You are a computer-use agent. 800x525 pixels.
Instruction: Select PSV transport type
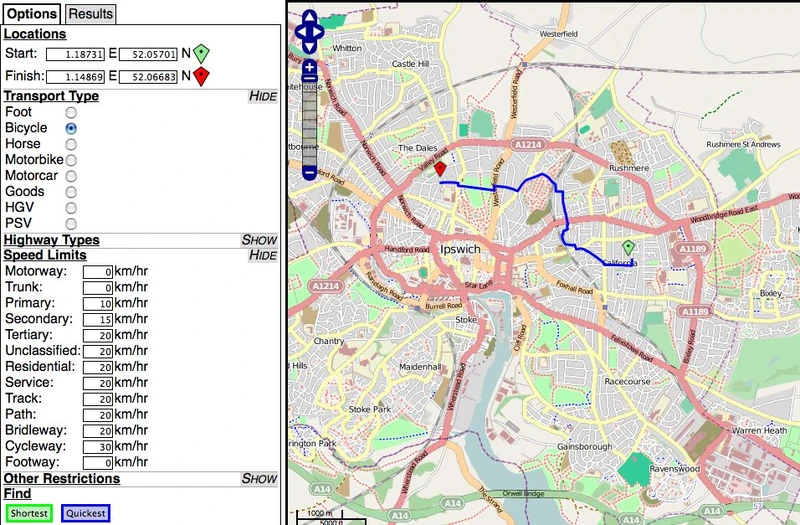tap(71, 223)
